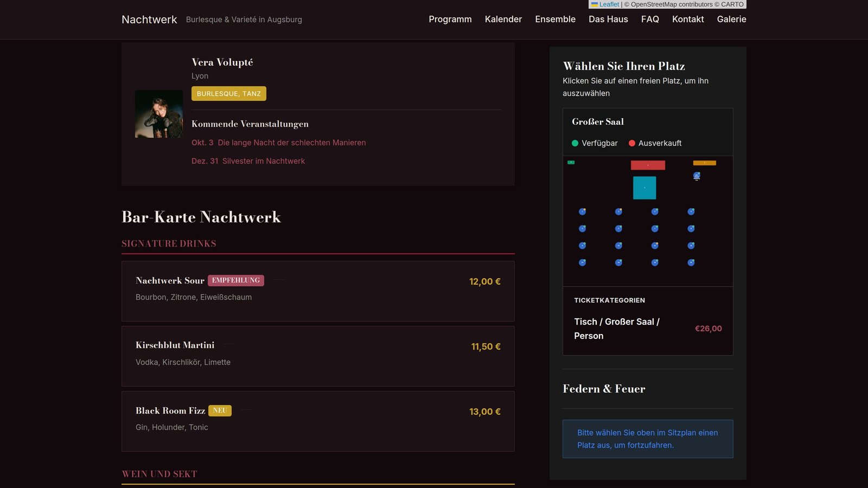Go to the Ensemble page
Image resolution: width=868 pixels, height=488 pixels.
coord(555,19)
